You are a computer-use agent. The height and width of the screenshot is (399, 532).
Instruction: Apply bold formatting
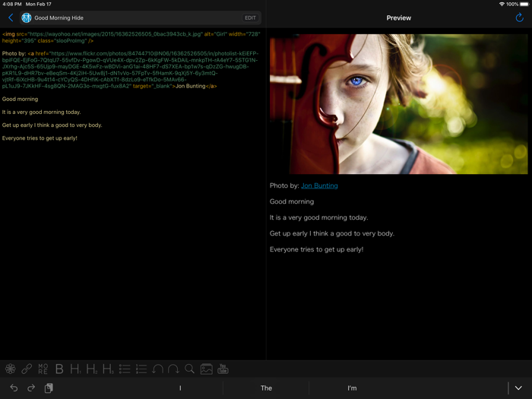59,369
